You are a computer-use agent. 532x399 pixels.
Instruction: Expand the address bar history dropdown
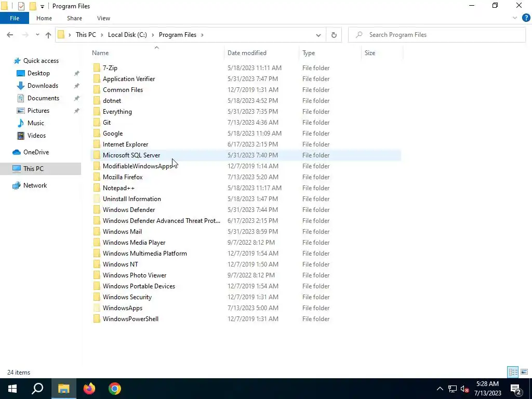coord(318,35)
